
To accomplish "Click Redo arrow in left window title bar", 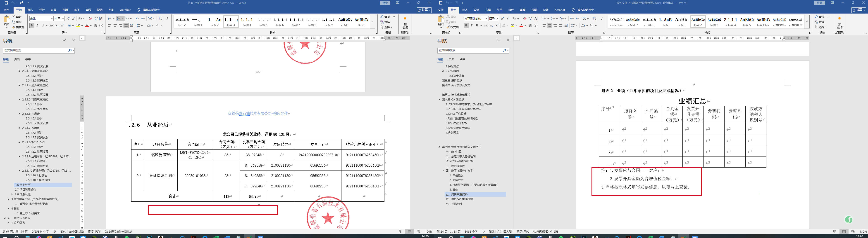I will (22, 3).
